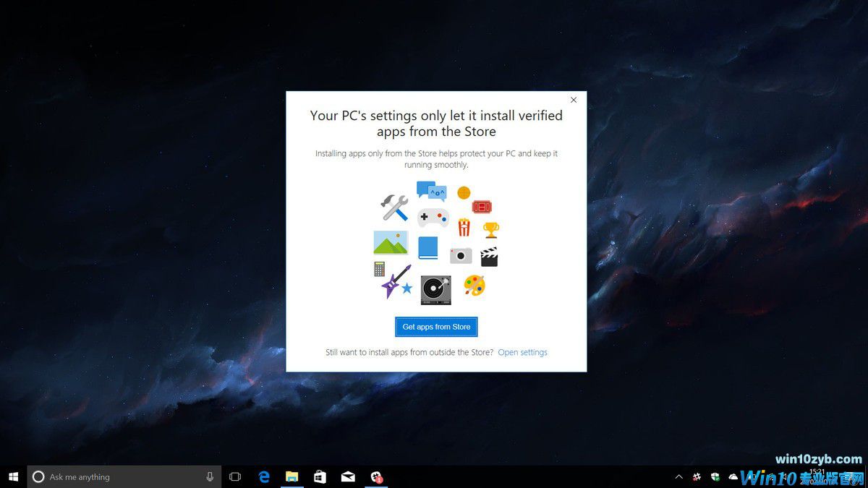This screenshot has width=868, height=488.
Task: Click the chat bubbles icon
Action: point(431,189)
